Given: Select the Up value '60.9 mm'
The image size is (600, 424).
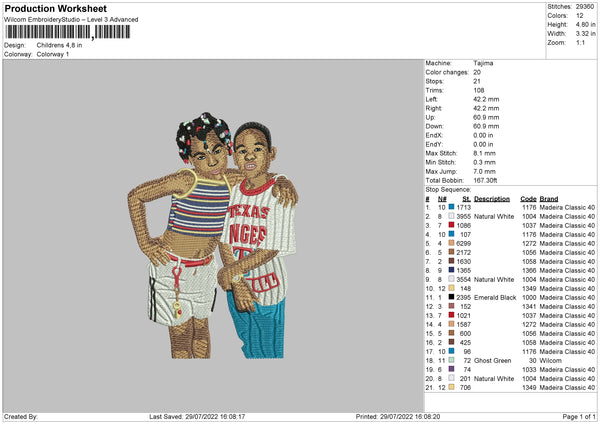Looking at the screenshot, I should tap(486, 117).
